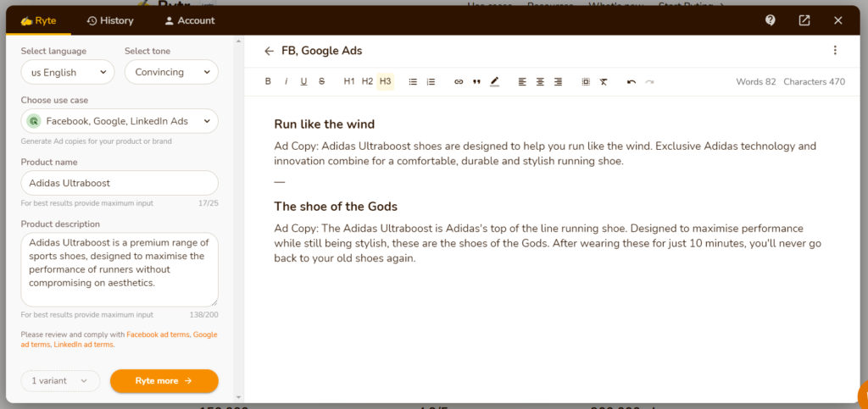The image size is (868, 409).
Task: Switch to the Ryte tab
Action: tap(39, 20)
